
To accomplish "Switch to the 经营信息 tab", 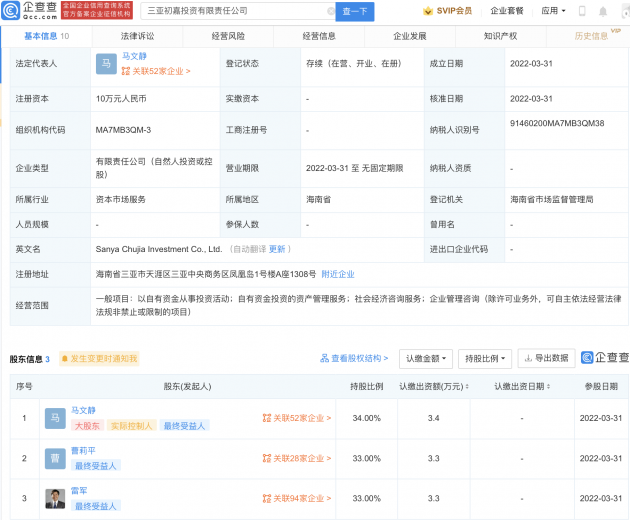I will coord(319,36).
